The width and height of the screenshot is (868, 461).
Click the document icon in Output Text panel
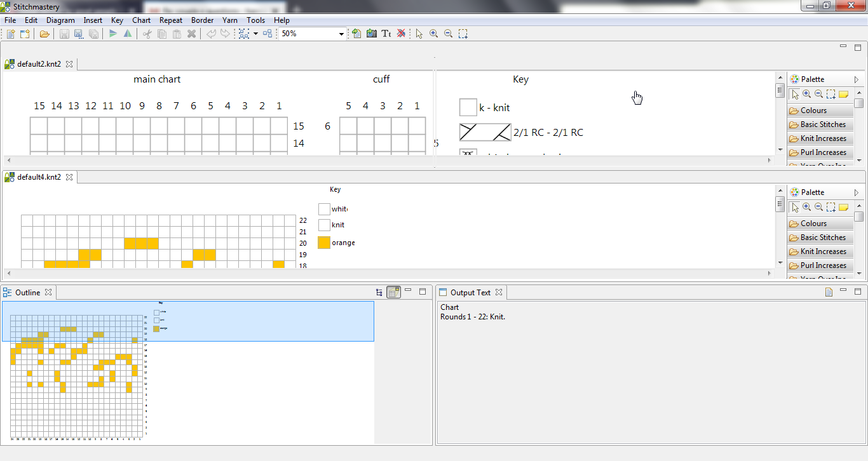coord(829,292)
